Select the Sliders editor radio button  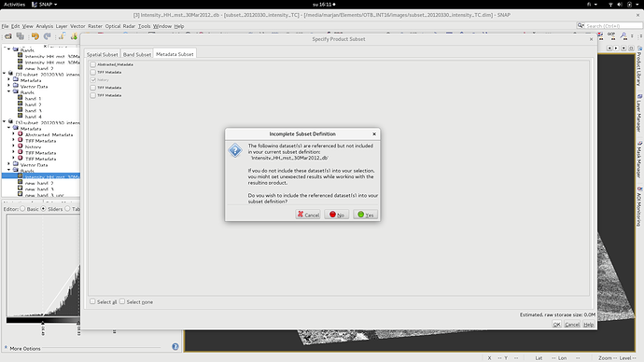[x=43, y=209]
